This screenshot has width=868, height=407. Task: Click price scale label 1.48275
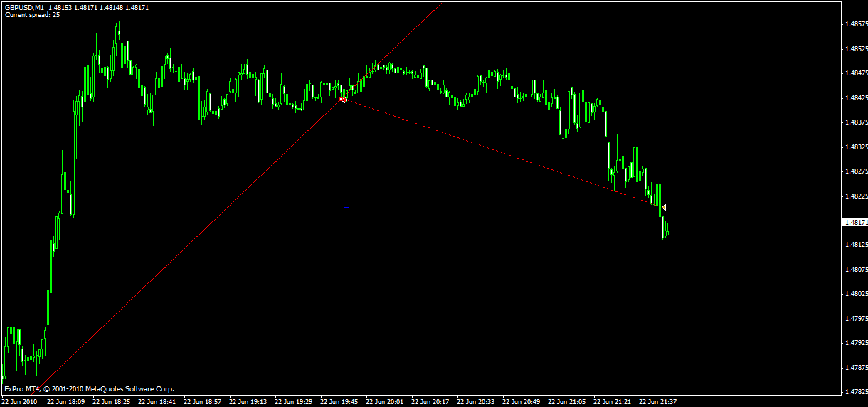(856, 171)
